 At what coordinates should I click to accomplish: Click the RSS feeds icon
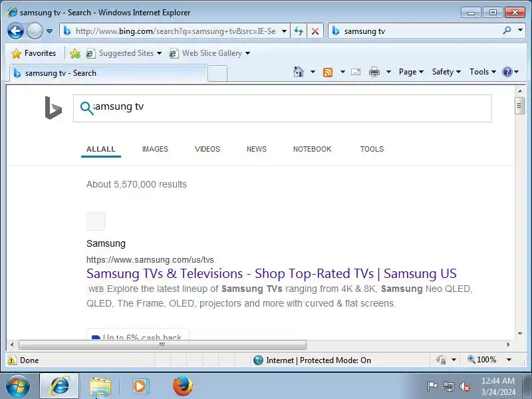coord(328,72)
